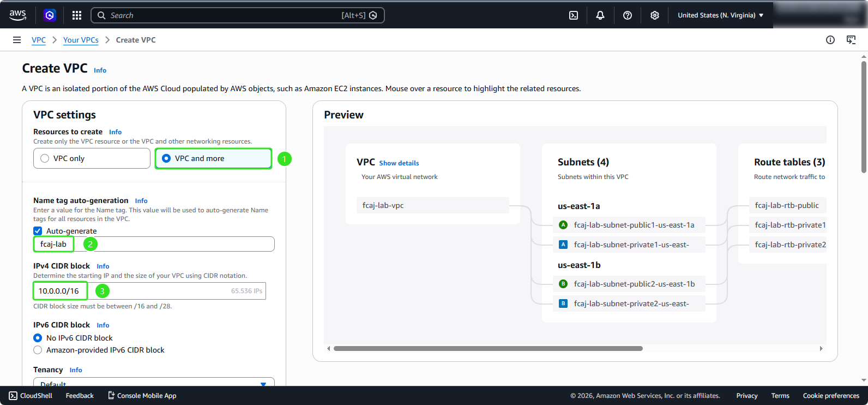Click the preview scroll-left arrow

pyautogui.click(x=328, y=348)
